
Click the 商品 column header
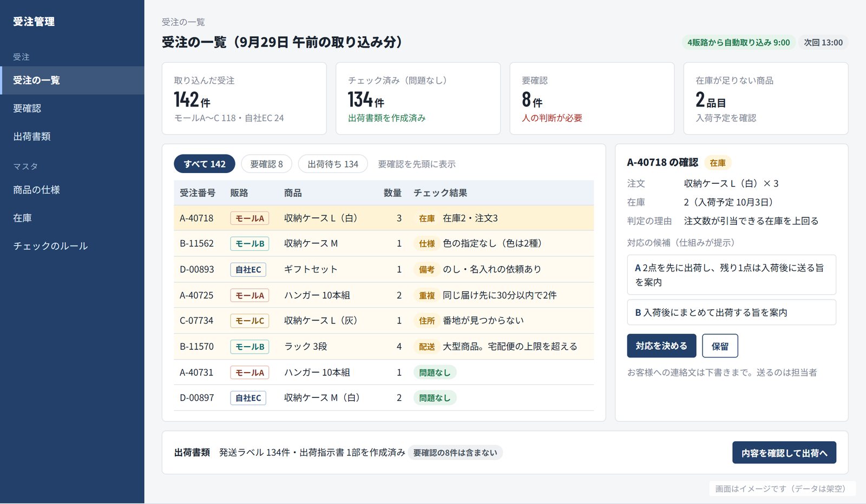[x=293, y=193]
